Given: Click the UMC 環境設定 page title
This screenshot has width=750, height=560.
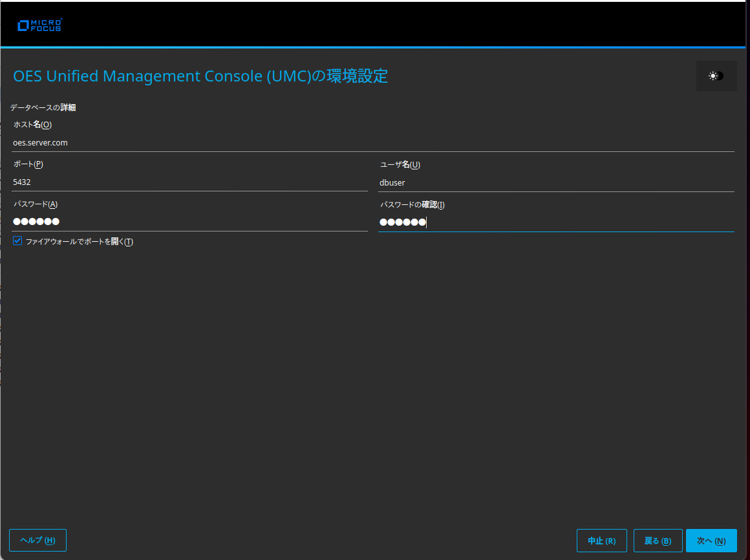Looking at the screenshot, I should click(x=200, y=76).
